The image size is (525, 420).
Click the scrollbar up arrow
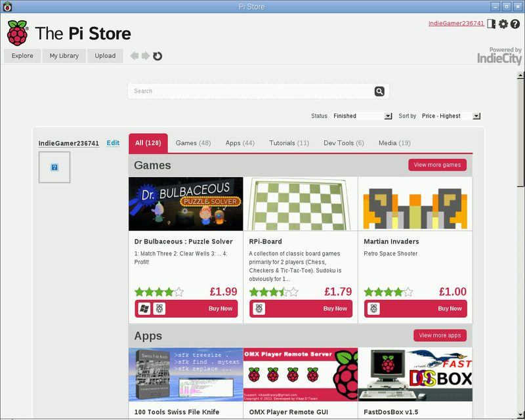pyautogui.click(x=520, y=75)
